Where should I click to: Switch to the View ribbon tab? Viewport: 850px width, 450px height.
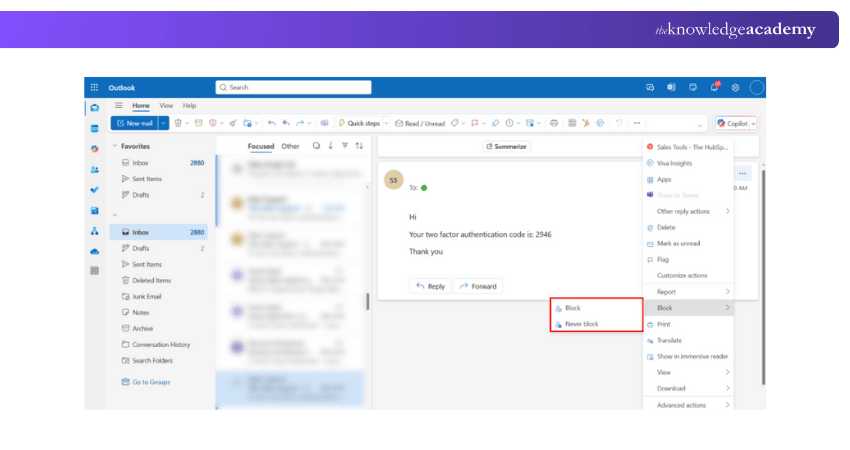coord(166,106)
